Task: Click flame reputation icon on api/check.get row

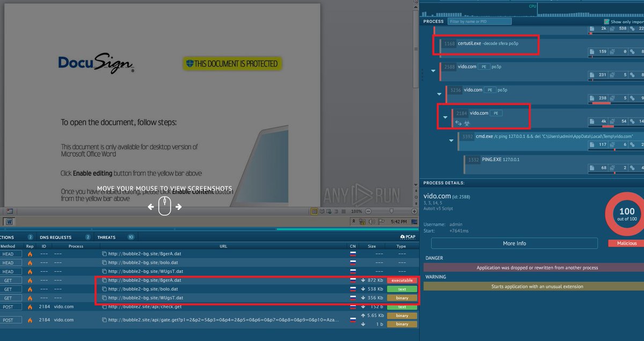Action: point(30,307)
